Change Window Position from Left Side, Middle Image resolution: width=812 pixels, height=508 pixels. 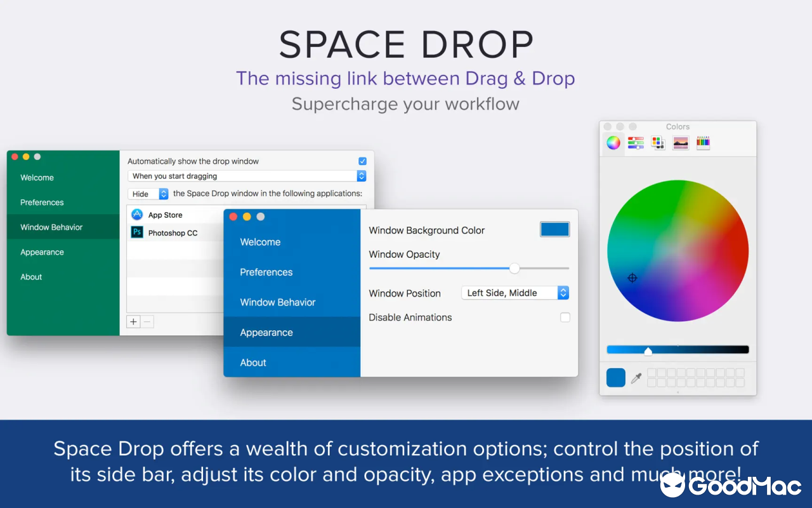(x=514, y=293)
